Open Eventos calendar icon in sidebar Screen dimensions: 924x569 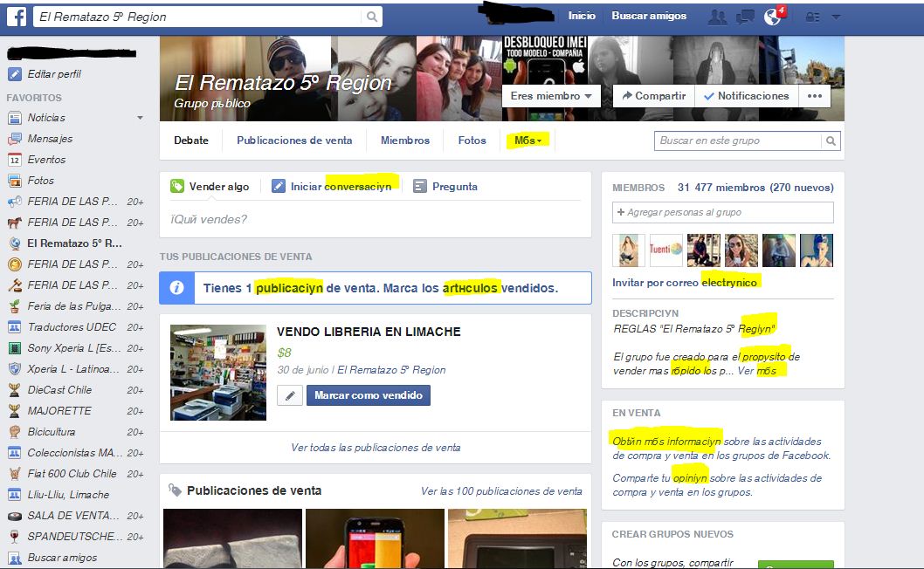(15, 160)
